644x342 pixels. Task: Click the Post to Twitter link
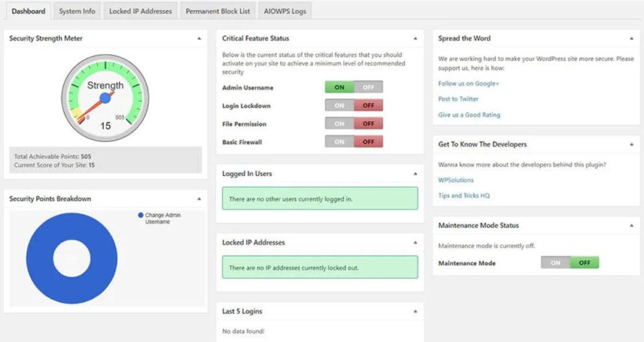pos(458,99)
